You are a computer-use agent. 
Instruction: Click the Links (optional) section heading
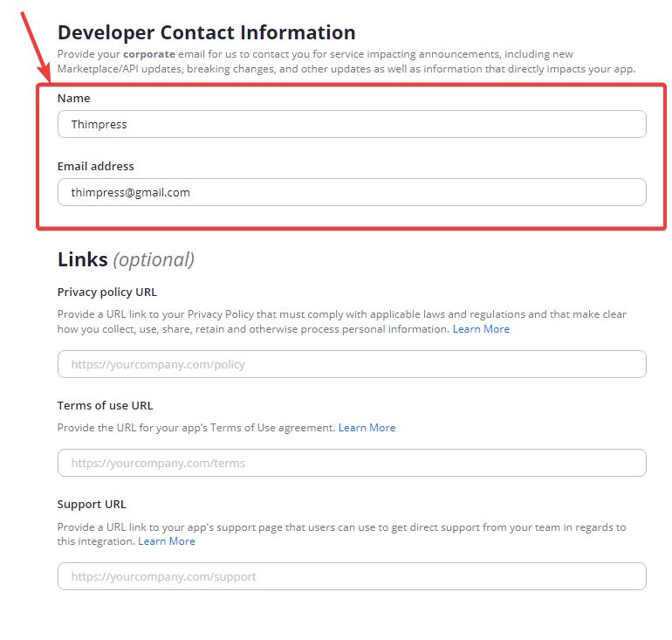126,259
